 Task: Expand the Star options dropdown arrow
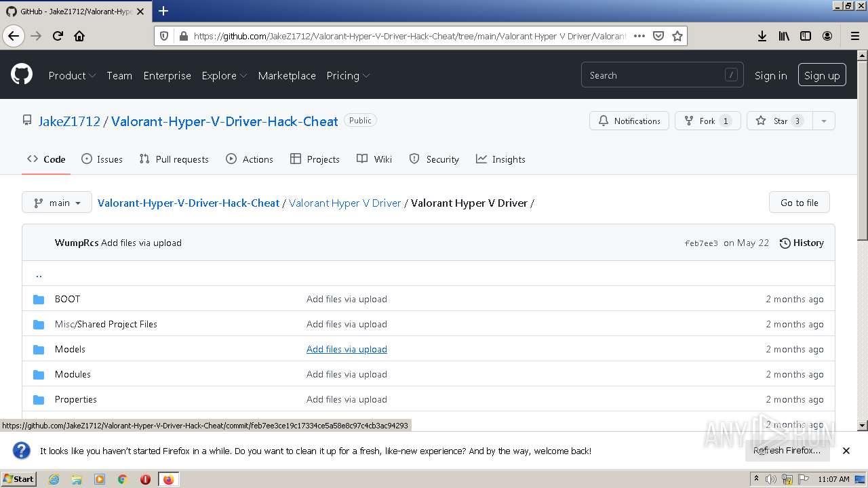(x=823, y=121)
